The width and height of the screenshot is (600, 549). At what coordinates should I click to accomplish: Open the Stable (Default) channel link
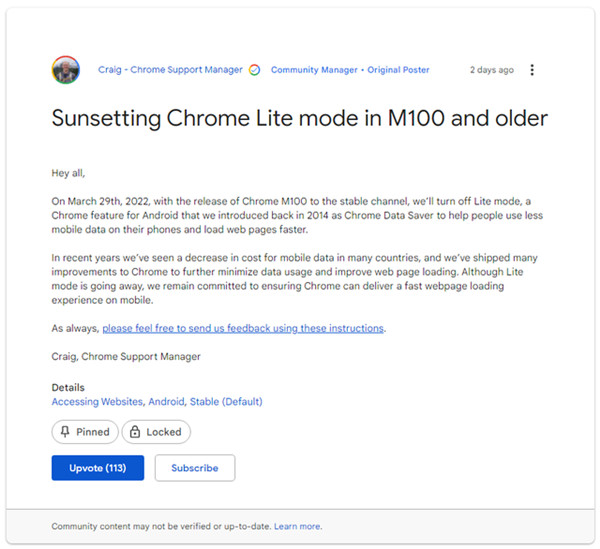[x=226, y=402]
